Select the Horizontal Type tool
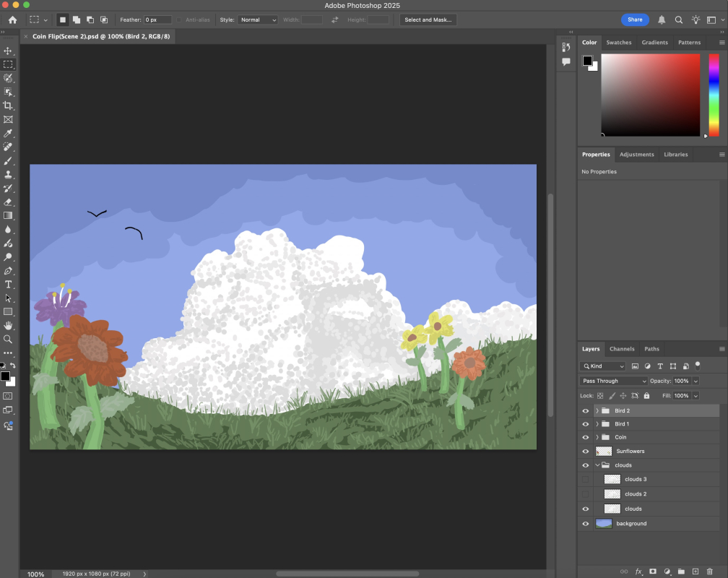 (x=9, y=285)
